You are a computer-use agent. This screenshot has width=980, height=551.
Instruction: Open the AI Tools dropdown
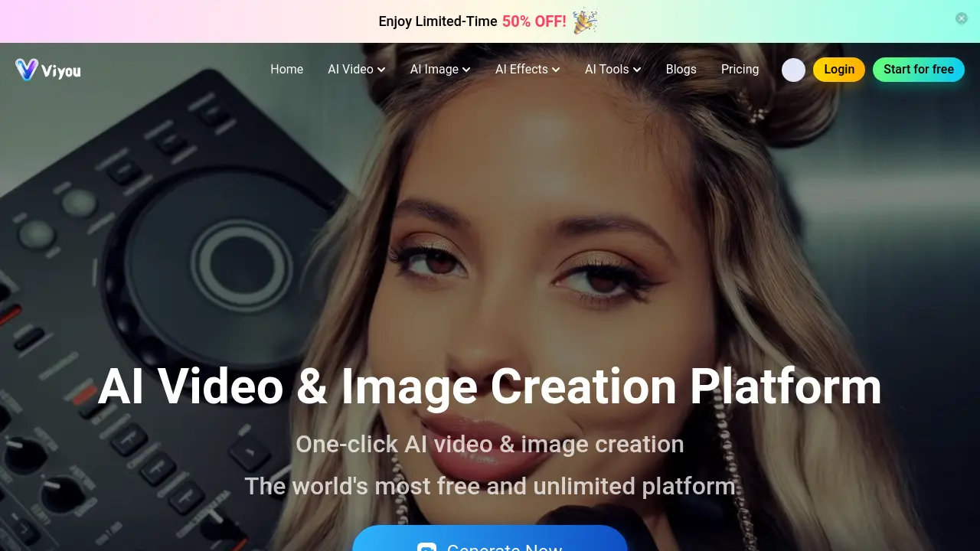tap(612, 70)
